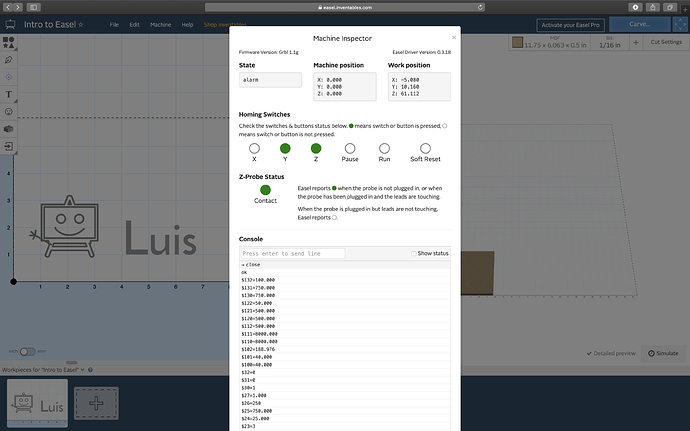Click Firmware Version Grbl 1.1g text

[x=268, y=52]
